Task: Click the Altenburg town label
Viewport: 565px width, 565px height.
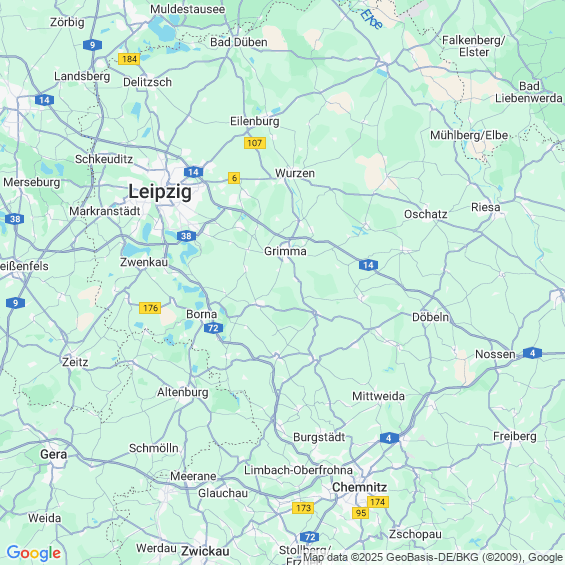Action: pos(183,392)
